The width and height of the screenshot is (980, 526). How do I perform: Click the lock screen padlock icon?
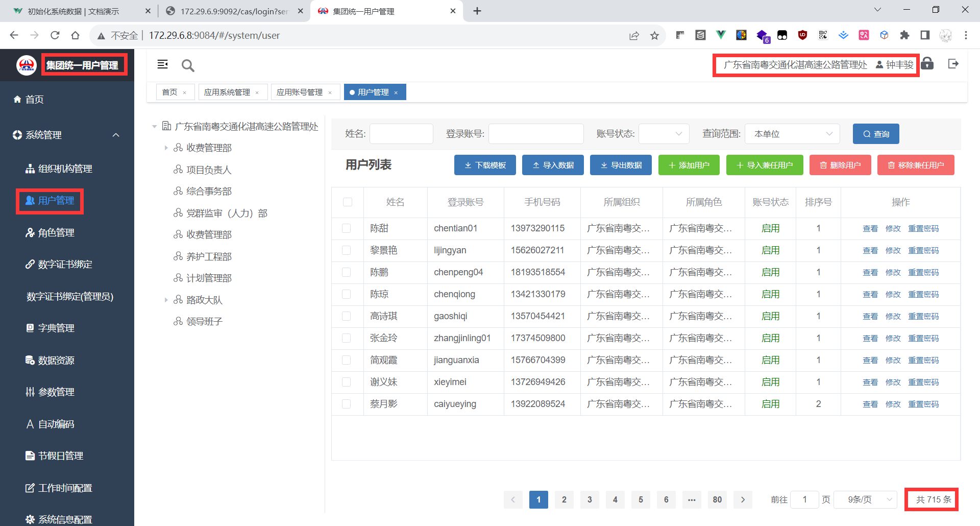pos(927,64)
